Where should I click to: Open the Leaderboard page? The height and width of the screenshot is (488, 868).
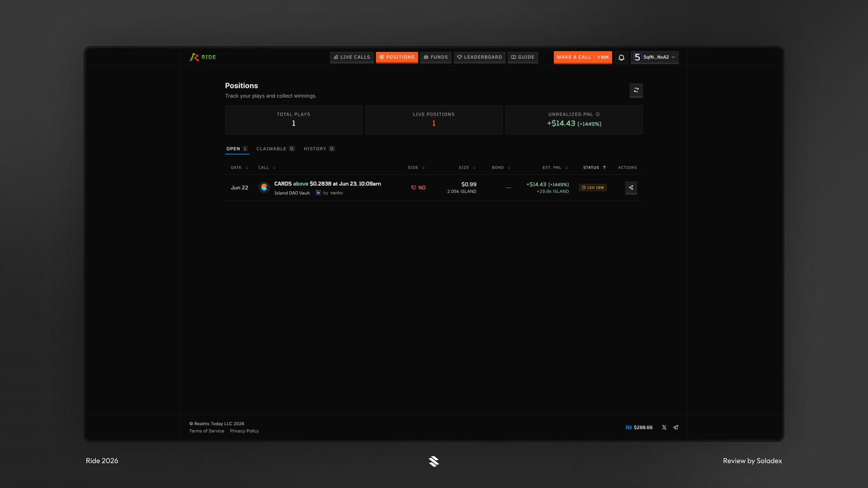[480, 57]
